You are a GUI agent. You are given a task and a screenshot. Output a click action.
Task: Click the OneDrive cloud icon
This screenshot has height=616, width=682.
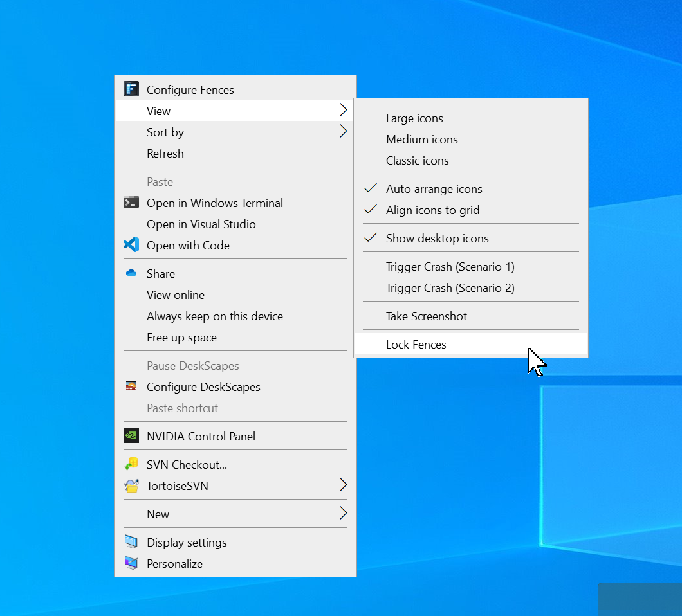pos(131,273)
